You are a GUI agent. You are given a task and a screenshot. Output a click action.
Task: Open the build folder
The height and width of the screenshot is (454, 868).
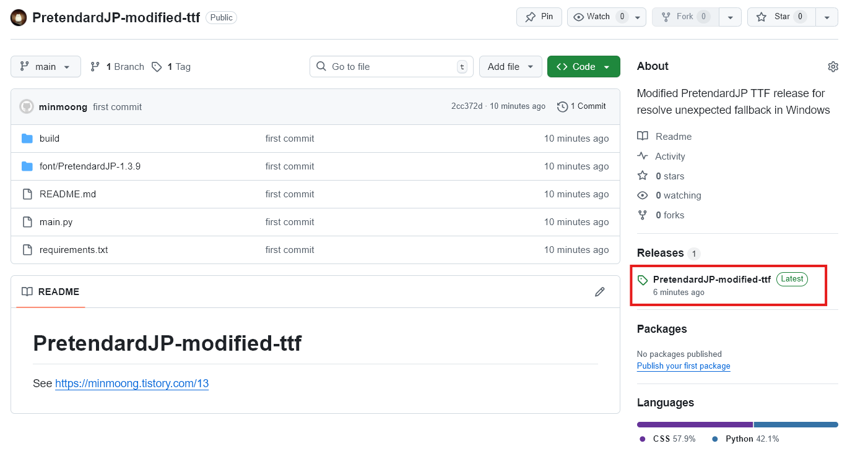[x=50, y=139]
